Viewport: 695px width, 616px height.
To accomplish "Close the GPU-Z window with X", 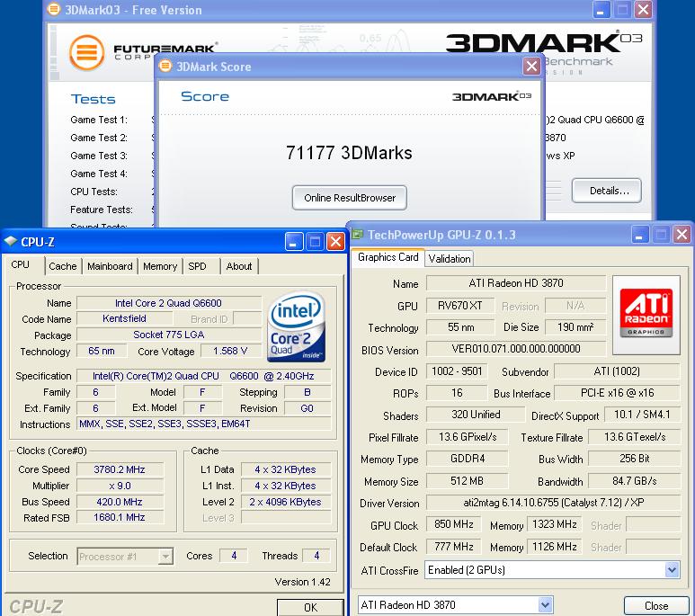I will tap(682, 234).
